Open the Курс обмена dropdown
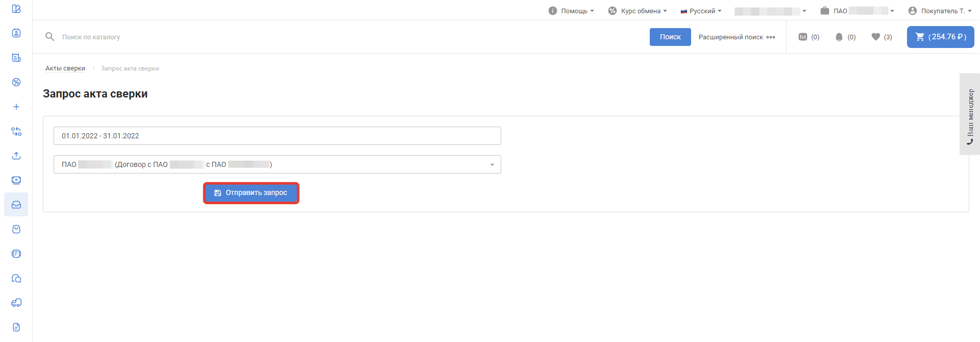 (638, 11)
